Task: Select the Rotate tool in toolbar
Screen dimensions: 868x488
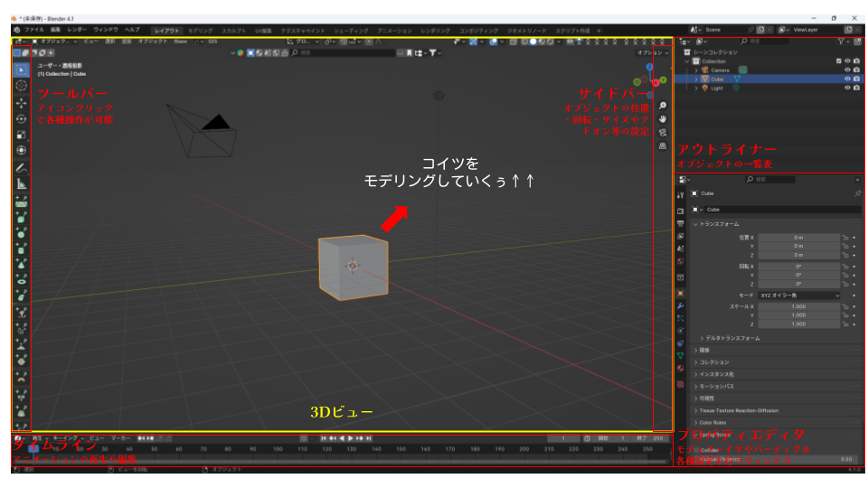Action: pos(22,118)
